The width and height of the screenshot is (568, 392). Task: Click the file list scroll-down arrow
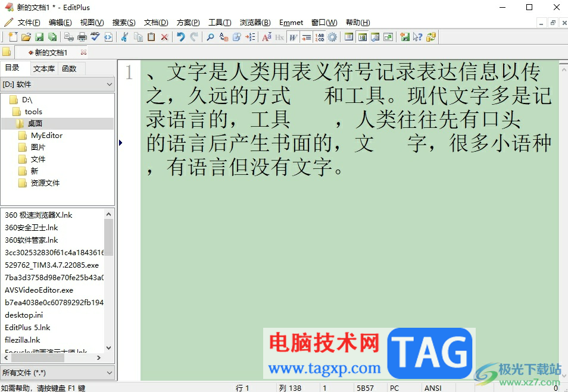point(109,348)
